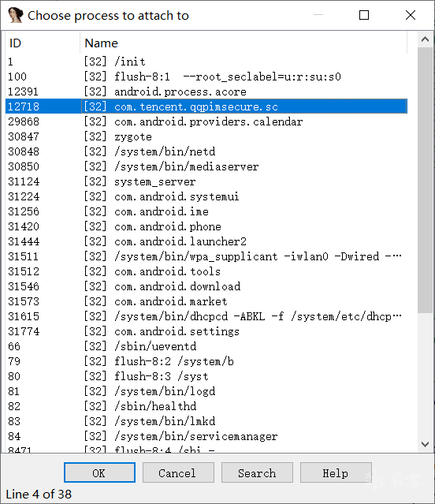The height and width of the screenshot is (504, 435).
Task: Sort by the ID column header
Action: [43, 43]
